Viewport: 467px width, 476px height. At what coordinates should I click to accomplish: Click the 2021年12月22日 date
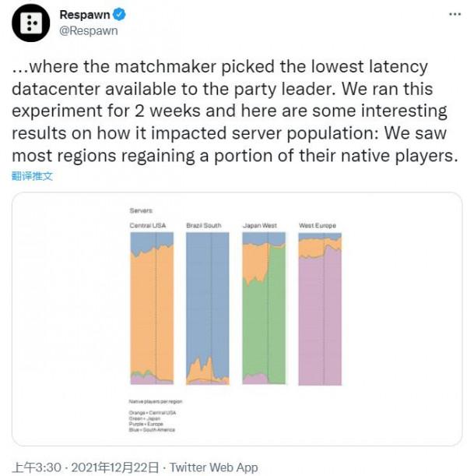click(113, 467)
